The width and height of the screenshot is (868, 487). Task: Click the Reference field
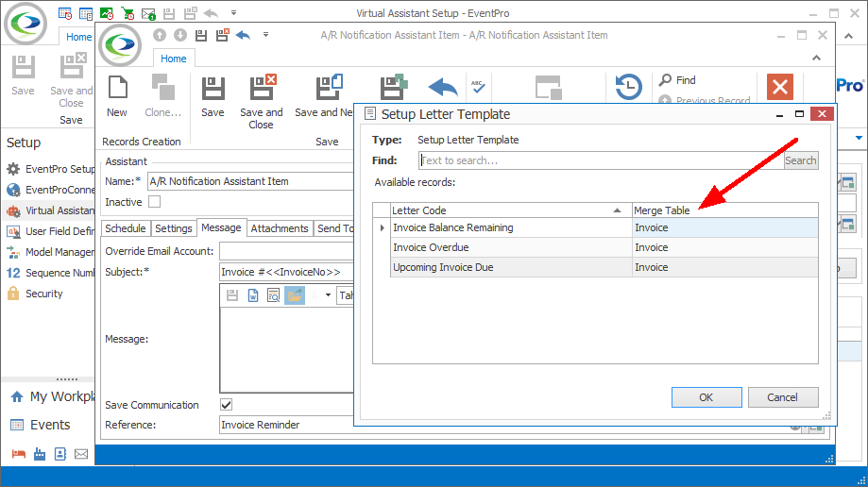tap(286, 425)
